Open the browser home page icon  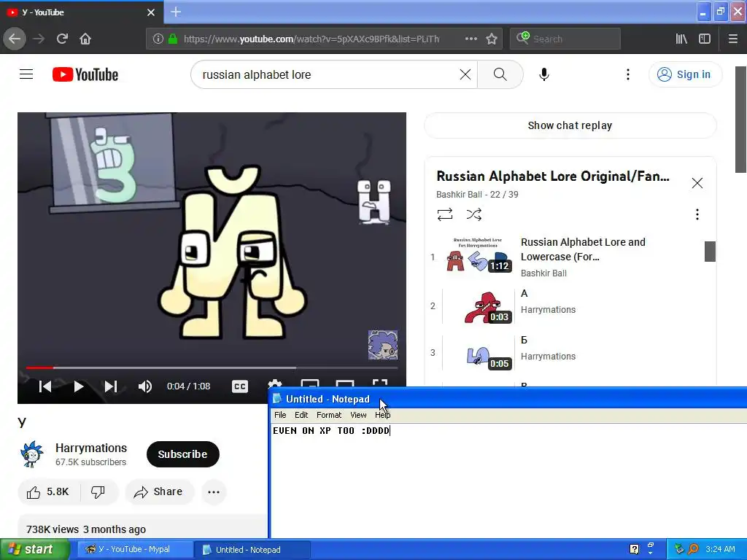85,39
